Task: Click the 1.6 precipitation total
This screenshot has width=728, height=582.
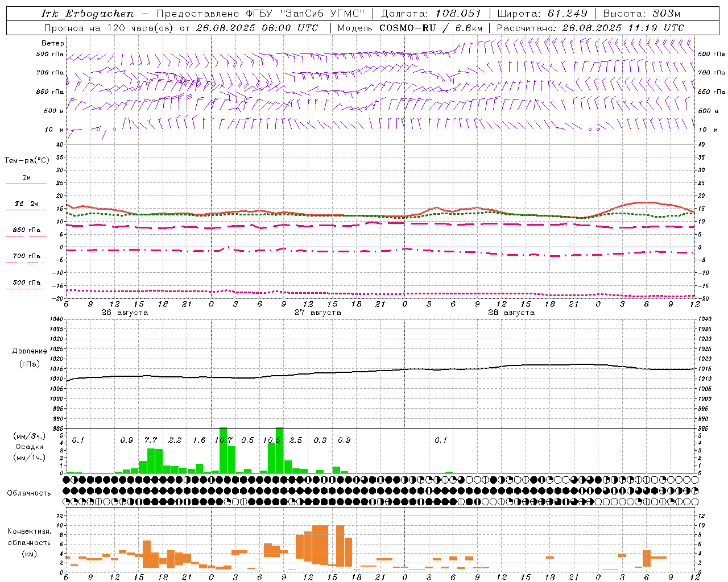Action: tap(199, 440)
